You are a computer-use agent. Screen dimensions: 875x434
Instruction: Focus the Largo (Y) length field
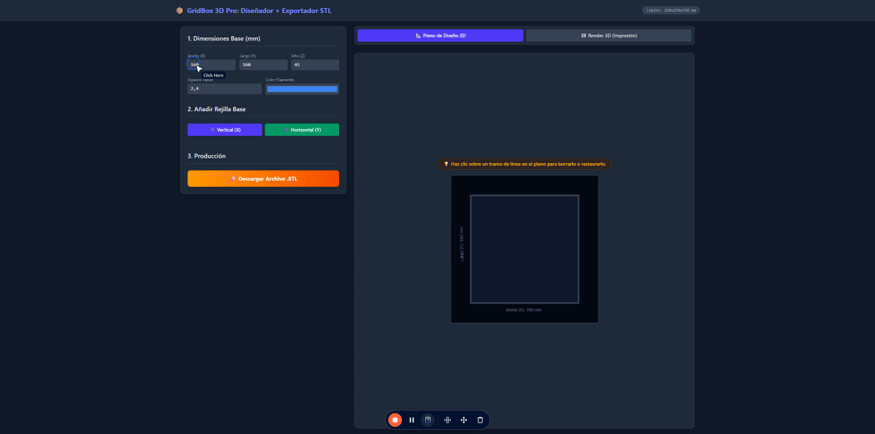point(263,65)
